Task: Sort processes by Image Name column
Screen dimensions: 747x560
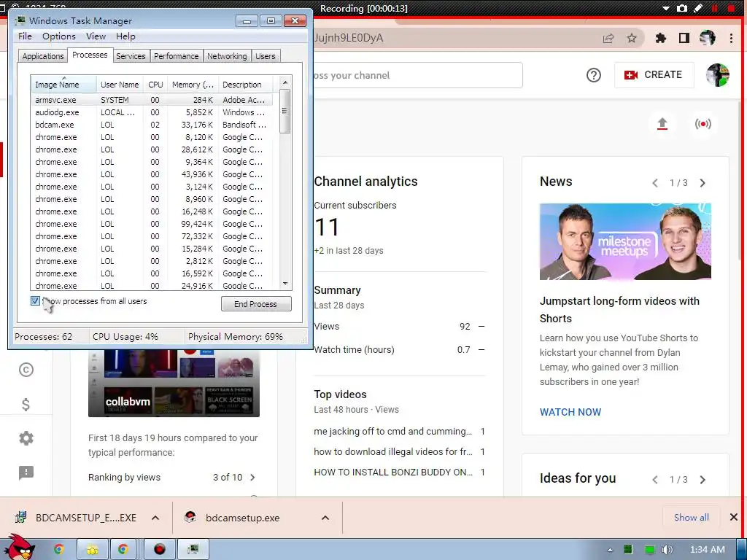Action: pos(64,85)
